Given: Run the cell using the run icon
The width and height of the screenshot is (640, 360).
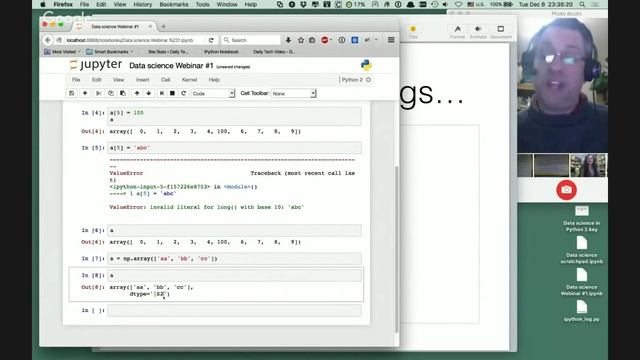Looking at the screenshot, I should click(162, 93).
